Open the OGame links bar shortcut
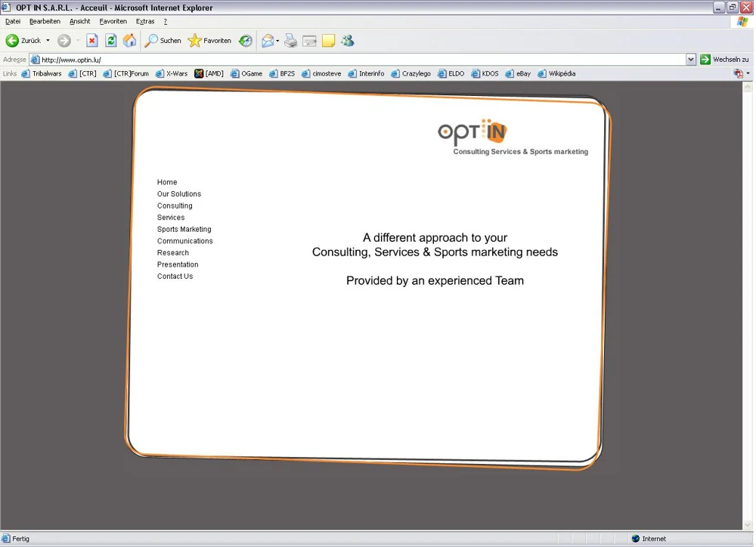 246,74
